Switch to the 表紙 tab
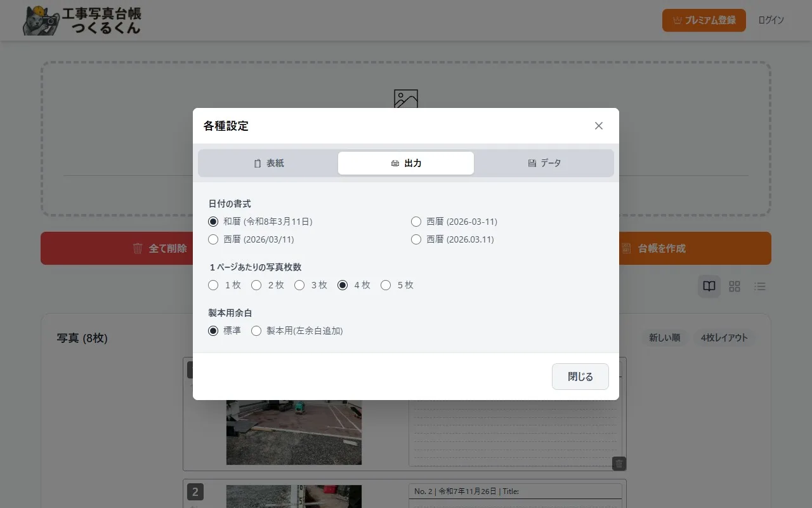The width and height of the screenshot is (812, 508). click(x=268, y=163)
